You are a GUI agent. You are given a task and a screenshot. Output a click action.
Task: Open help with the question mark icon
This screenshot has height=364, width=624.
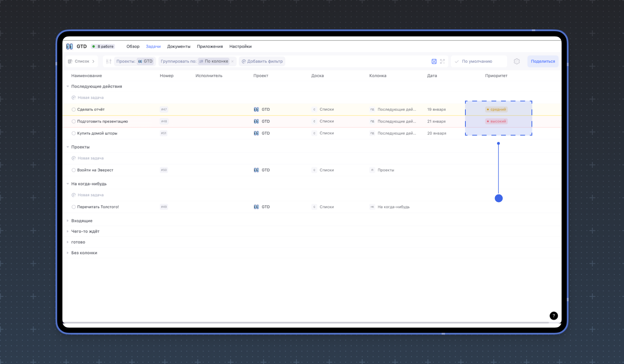click(553, 316)
